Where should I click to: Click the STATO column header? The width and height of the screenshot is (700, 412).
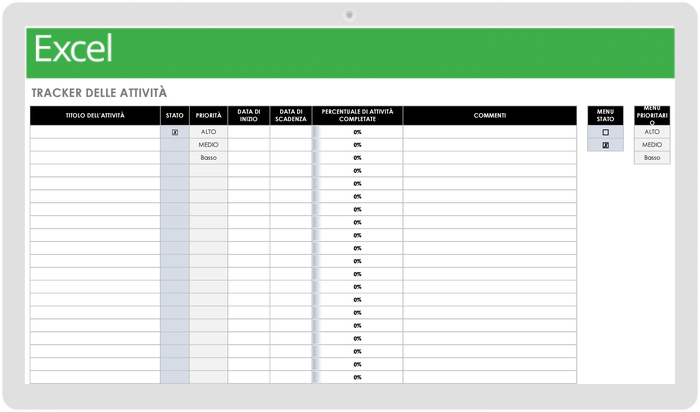[175, 116]
